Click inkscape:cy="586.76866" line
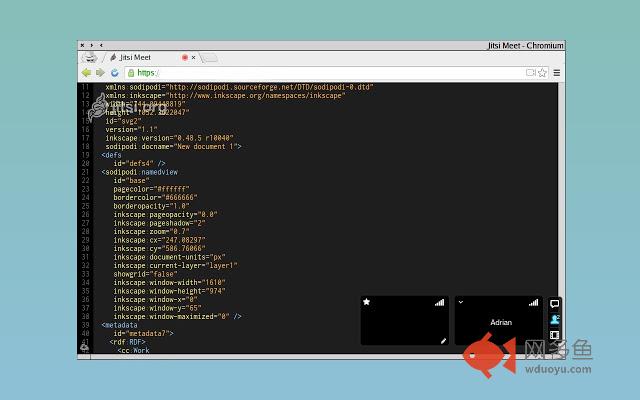The width and height of the screenshot is (640, 400). 159,249
